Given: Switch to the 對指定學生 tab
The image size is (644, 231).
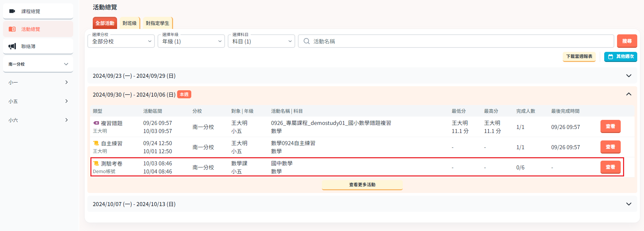Looking at the screenshot, I should [158, 23].
